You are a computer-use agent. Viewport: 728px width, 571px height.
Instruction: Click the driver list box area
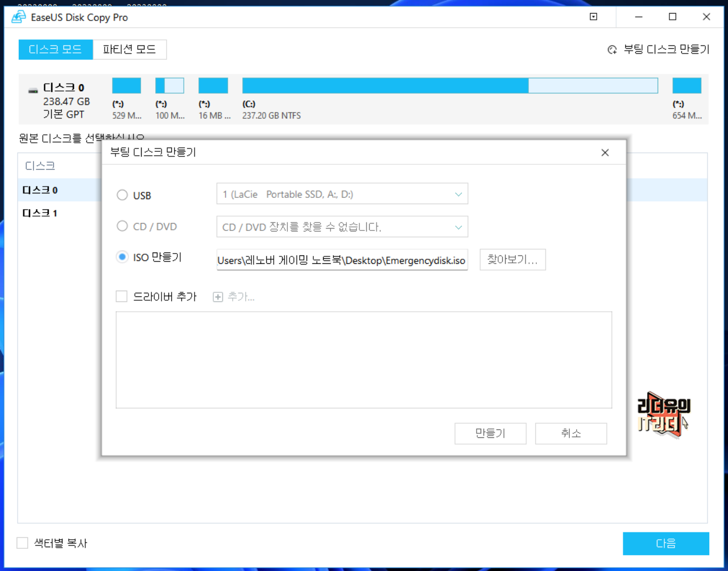[364, 360]
